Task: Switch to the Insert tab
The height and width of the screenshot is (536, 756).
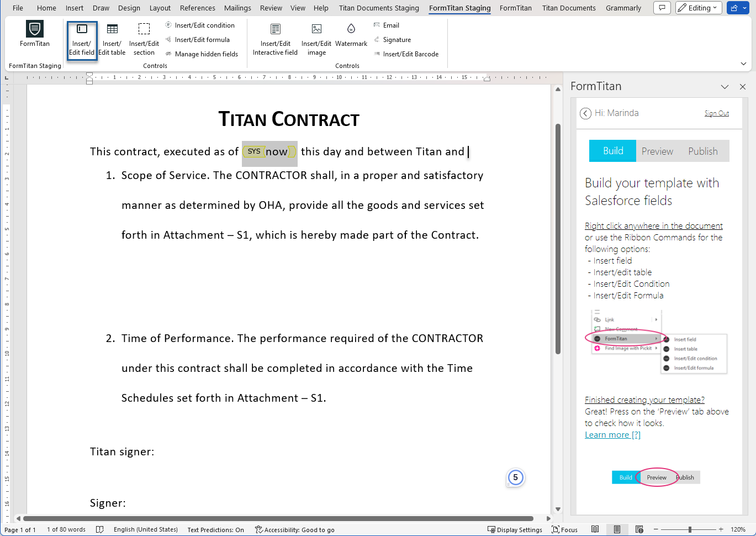Action: coord(75,8)
